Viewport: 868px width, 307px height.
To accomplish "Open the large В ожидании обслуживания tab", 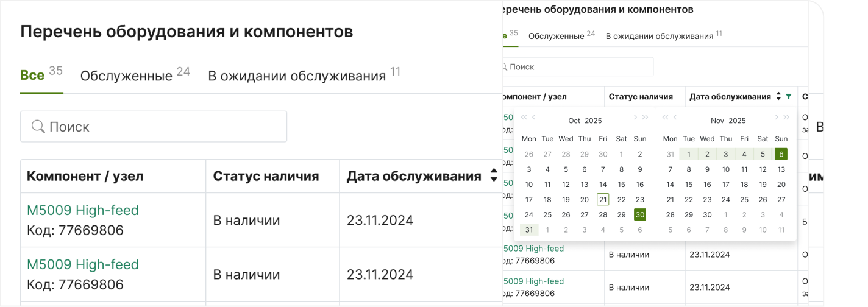I will [x=297, y=76].
